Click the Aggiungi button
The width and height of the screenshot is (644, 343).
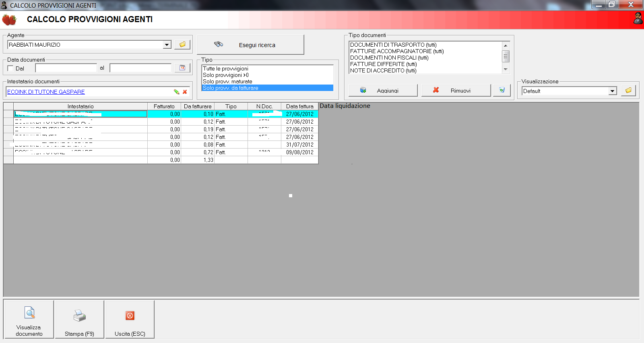pos(383,90)
